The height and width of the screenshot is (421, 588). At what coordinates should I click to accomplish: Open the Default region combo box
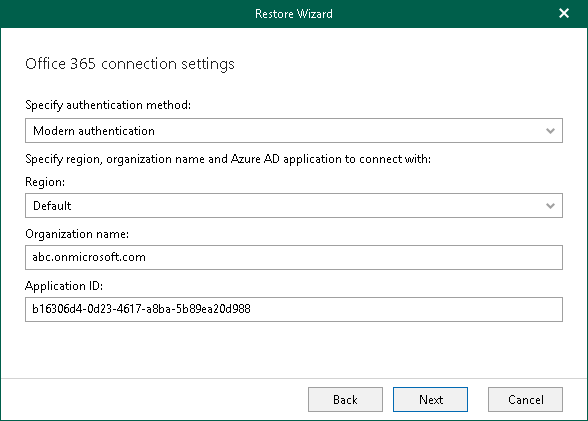tap(294, 205)
